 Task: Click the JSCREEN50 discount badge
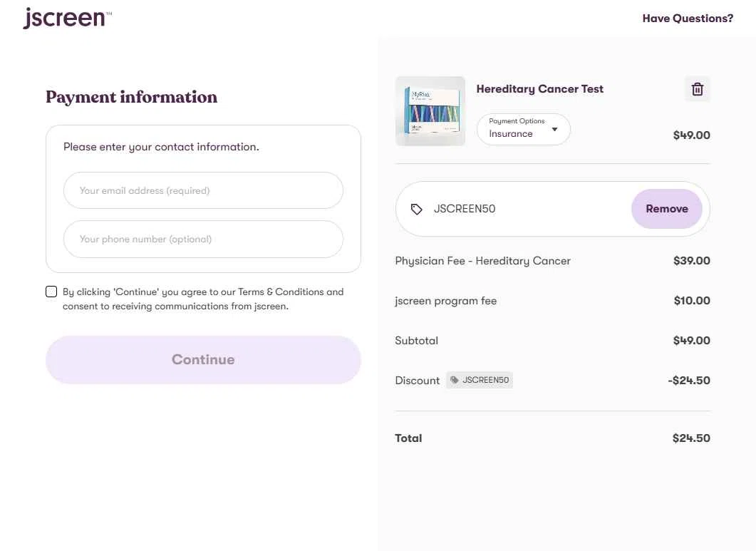coord(480,380)
